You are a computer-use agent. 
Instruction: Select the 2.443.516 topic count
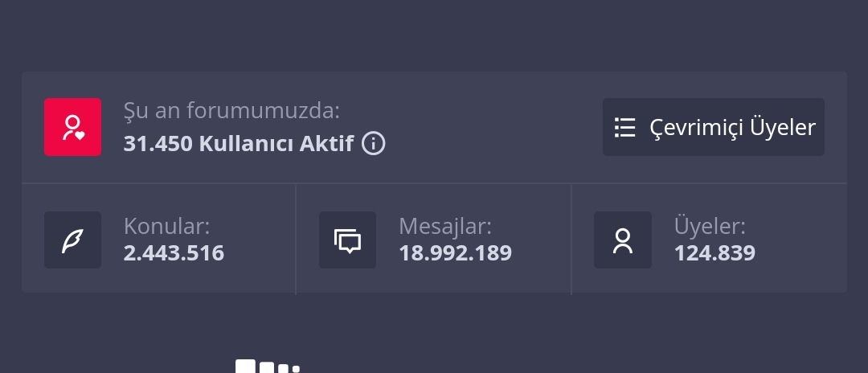[174, 253]
